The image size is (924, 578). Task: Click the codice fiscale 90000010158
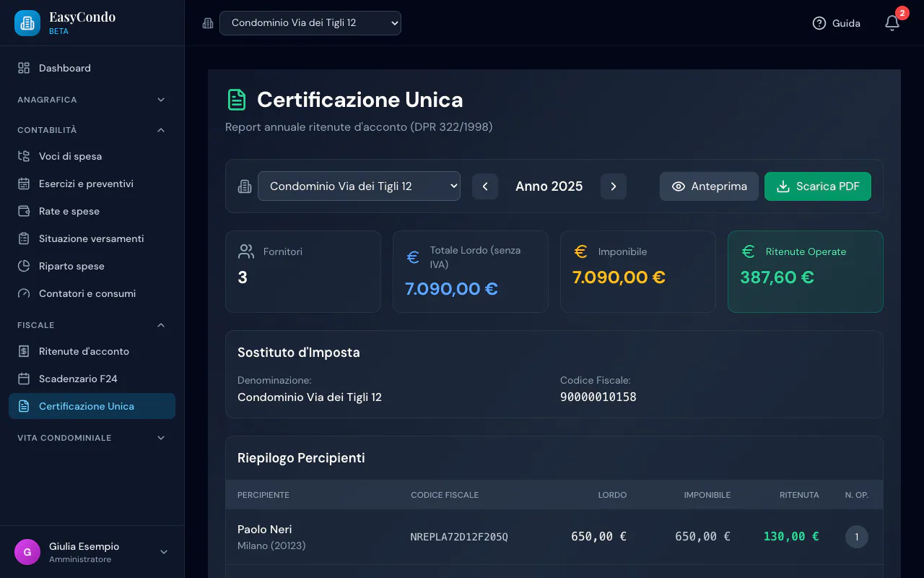598,397
